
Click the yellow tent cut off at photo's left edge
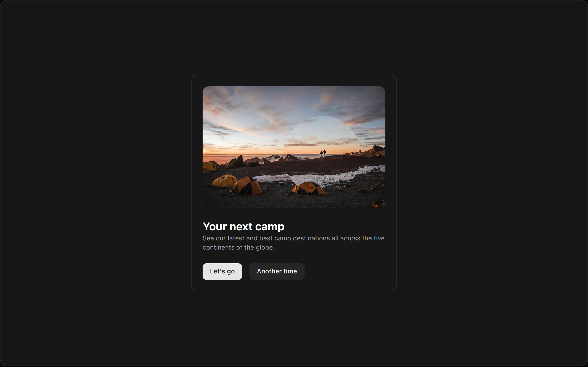pos(209,167)
